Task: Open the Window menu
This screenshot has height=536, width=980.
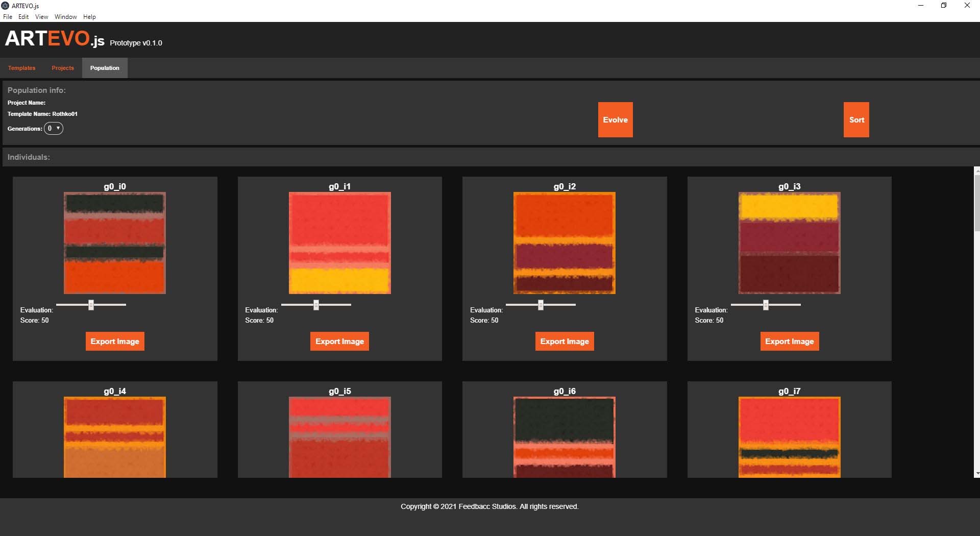Action: coord(66,17)
